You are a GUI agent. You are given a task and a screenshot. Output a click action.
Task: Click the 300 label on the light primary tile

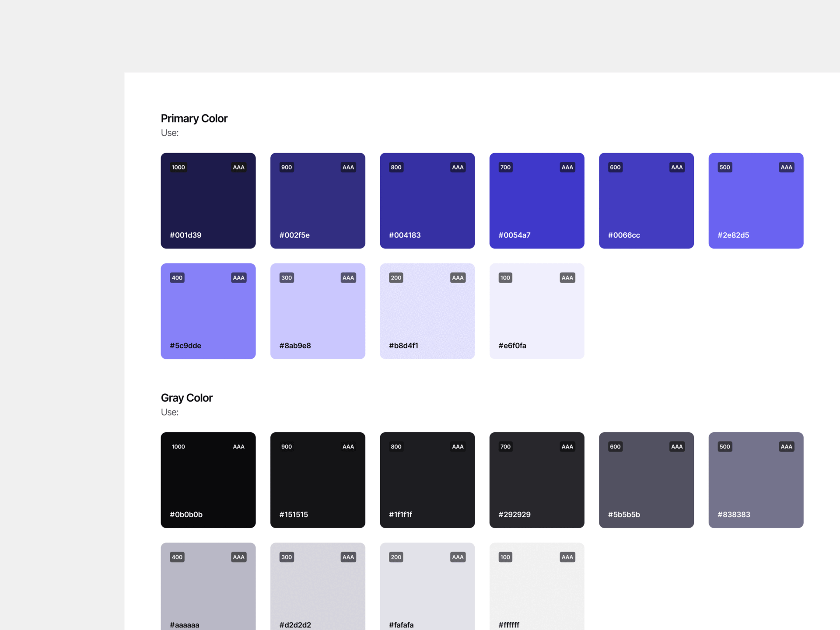point(287,277)
